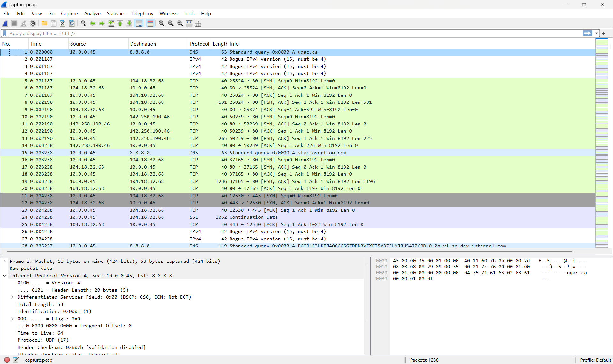Click the layout panes toolbar icon

[x=198, y=23]
